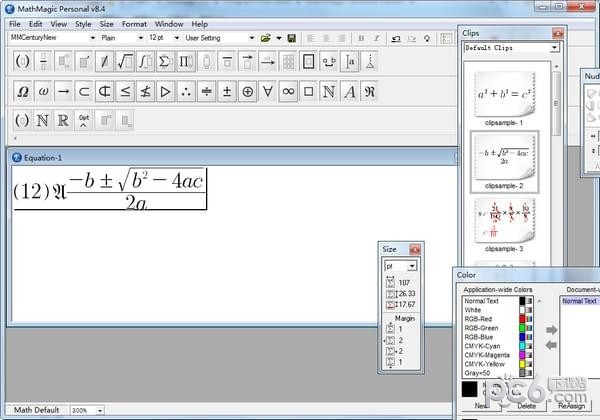Toggle bold style button
The image size is (600, 420).
tap(361, 38)
